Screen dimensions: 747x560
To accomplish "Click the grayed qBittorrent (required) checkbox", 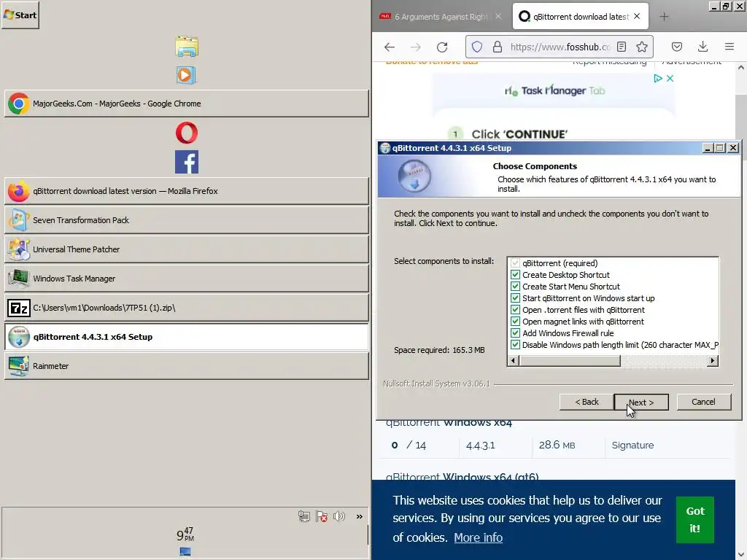I will point(515,262).
